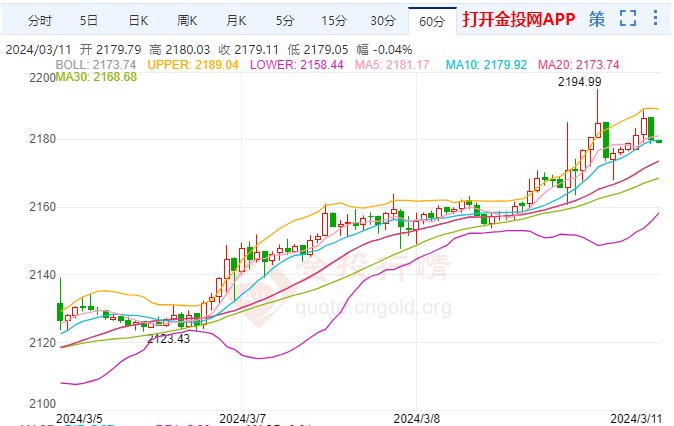The height and width of the screenshot is (426, 674).
Task: Click the 2120 price axis label
Action: click(x=42, y=343)
